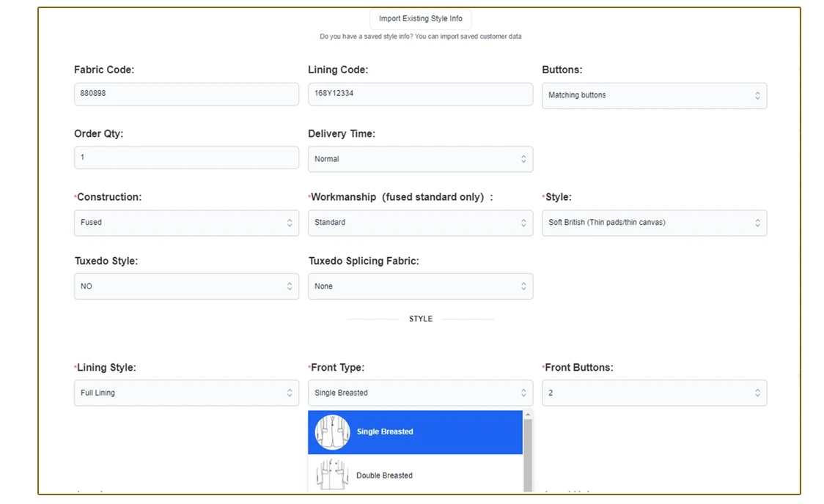Click the Fabric Code input field
This screenshot has height=504, width=824.
[x=186, y=94]
